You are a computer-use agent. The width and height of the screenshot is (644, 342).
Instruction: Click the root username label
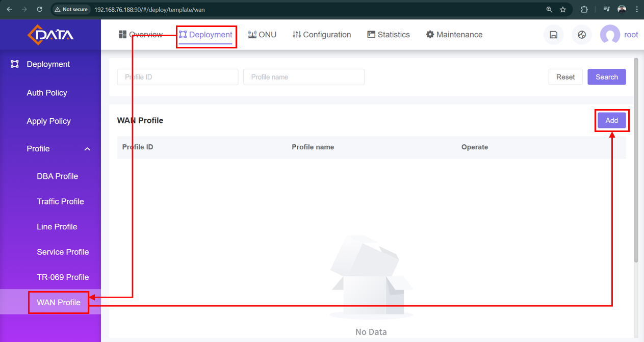coord(631,35)
